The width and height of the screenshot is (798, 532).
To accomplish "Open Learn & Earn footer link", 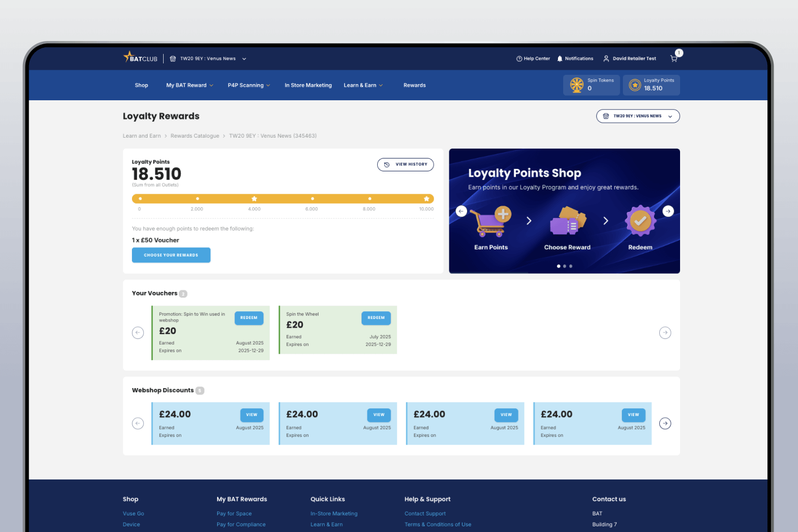I will click(x=327, y=525).
